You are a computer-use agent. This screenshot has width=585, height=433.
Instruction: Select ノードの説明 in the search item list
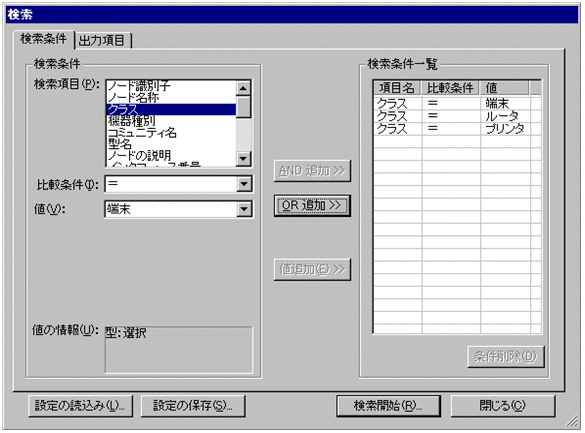pos(171,156)
